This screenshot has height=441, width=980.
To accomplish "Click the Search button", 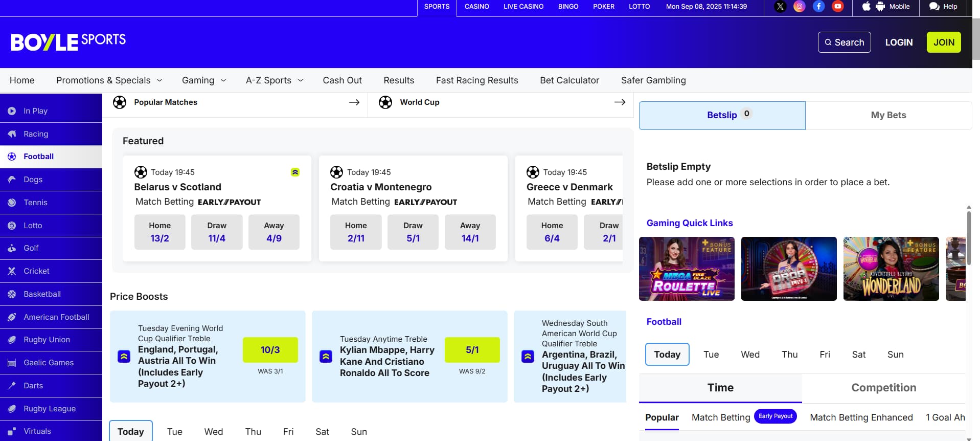I will point(845,42).
